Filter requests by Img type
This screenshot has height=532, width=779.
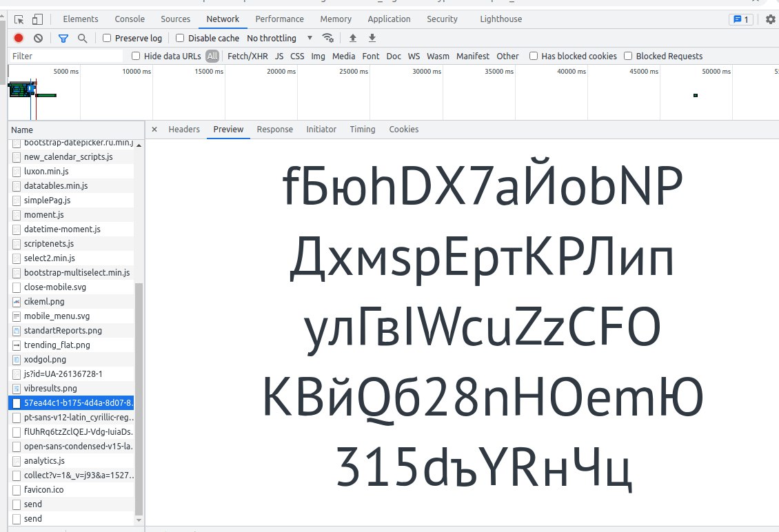coord(318,56)
